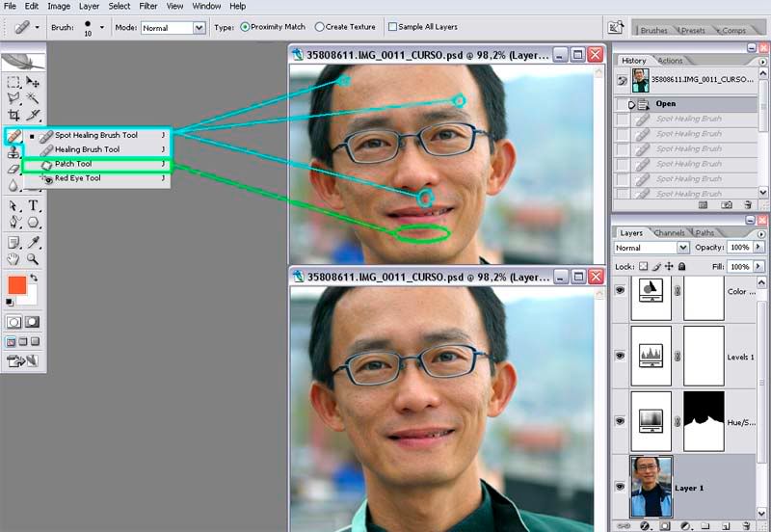Viewport: 771px width, 532px height.
Task: Click the orange foreground color swatch
Action: [x=16, y=285]
